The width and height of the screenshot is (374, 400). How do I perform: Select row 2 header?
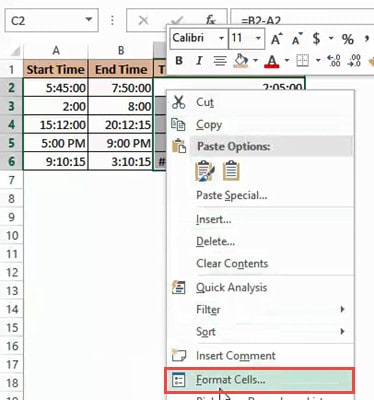pos(11,88)
